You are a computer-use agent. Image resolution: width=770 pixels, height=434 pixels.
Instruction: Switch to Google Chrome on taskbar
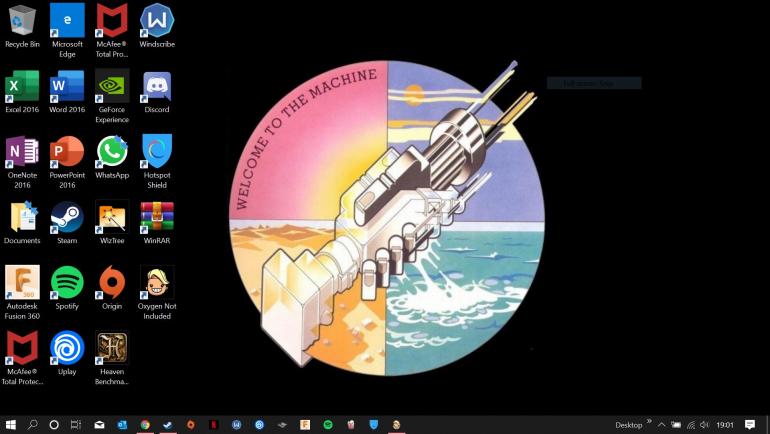coord(145,425)
